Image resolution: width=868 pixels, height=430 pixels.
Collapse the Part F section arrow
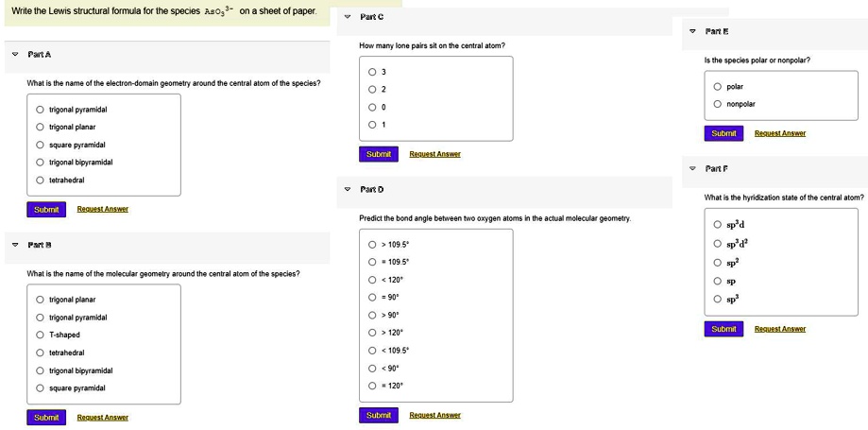click(x=692, y=168)
